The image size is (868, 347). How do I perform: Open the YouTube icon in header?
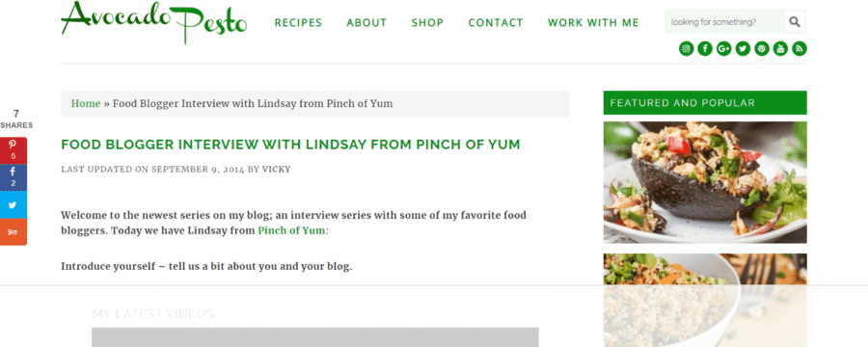780,49
